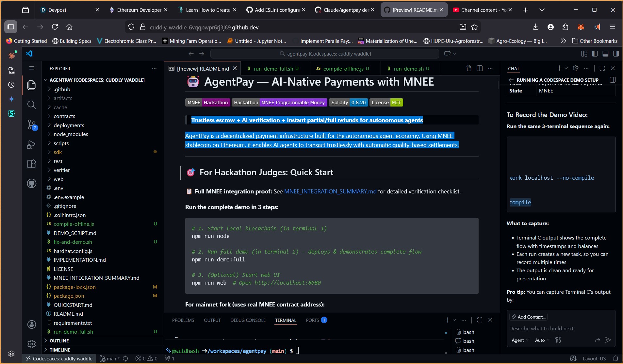This screenshot has width=623, height=364.
Task: Open chat tools configuration icon
Action: pyautogui.click(x=558, y=340)
